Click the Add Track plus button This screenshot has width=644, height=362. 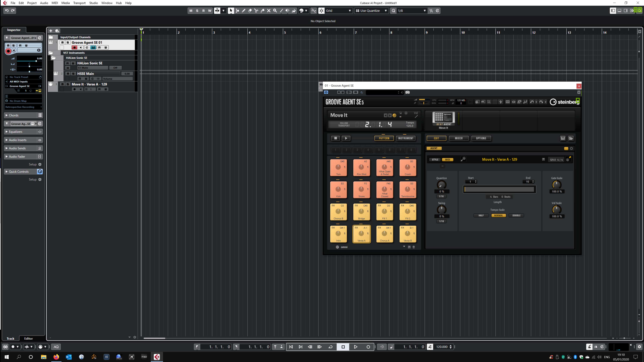51,31
